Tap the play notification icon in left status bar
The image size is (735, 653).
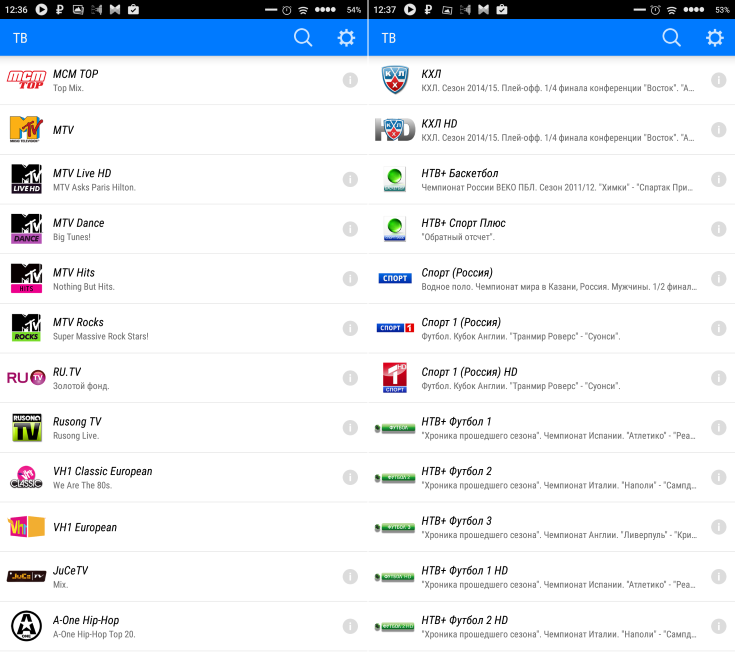click(41, 9)
